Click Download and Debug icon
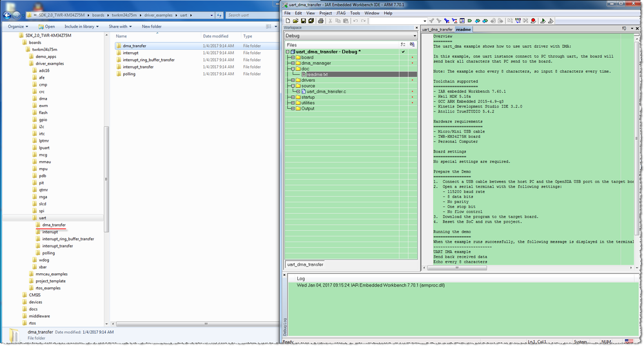The image size is (644, 346). (x=543, y=21)
